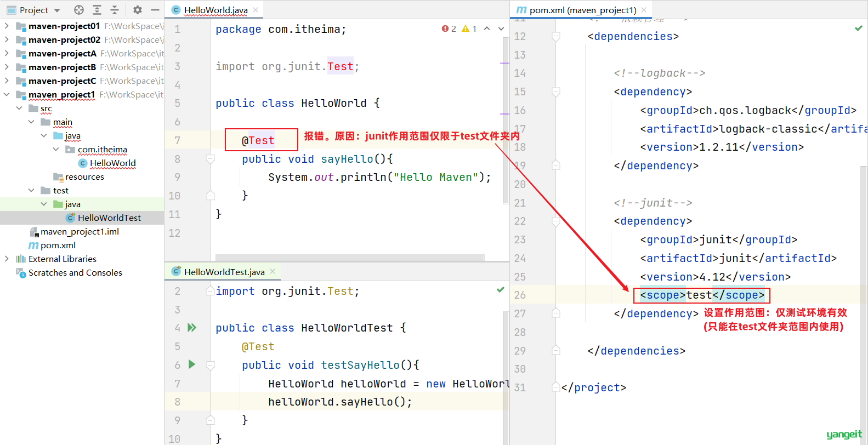Select HelloWorldTest in project tree
Screen dimensions: 868x445
point(109,218)
